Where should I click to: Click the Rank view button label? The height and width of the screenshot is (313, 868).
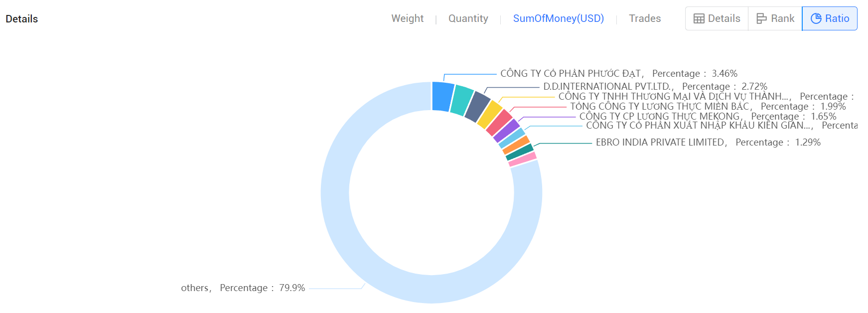pyautogui.click(x=782, y=18)
